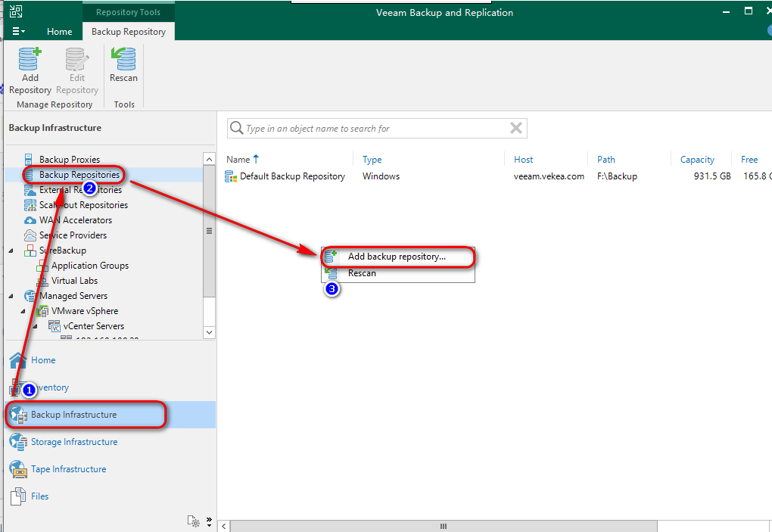The width and height of the screenshot is (772, 532).
Task: Click the Home house icon
Action: coord(17,360)
